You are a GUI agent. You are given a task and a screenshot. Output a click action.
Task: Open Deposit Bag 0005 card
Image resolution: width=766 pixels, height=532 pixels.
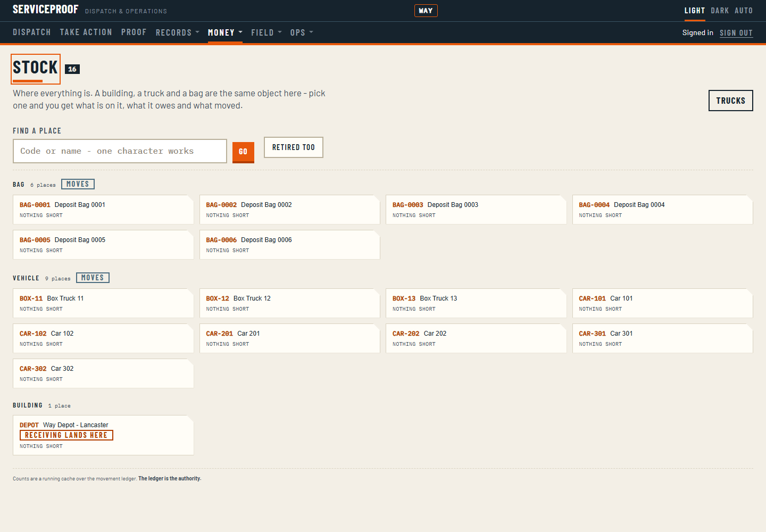103,245
